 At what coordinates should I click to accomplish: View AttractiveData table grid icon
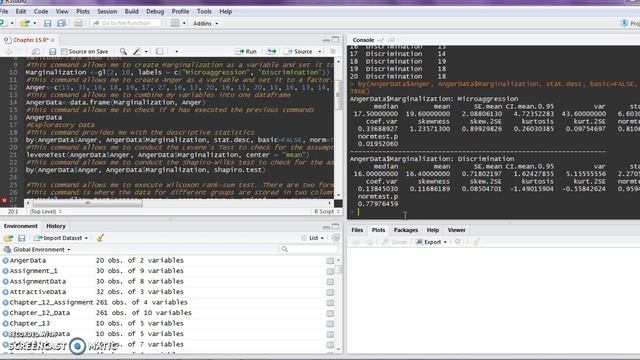330,292
